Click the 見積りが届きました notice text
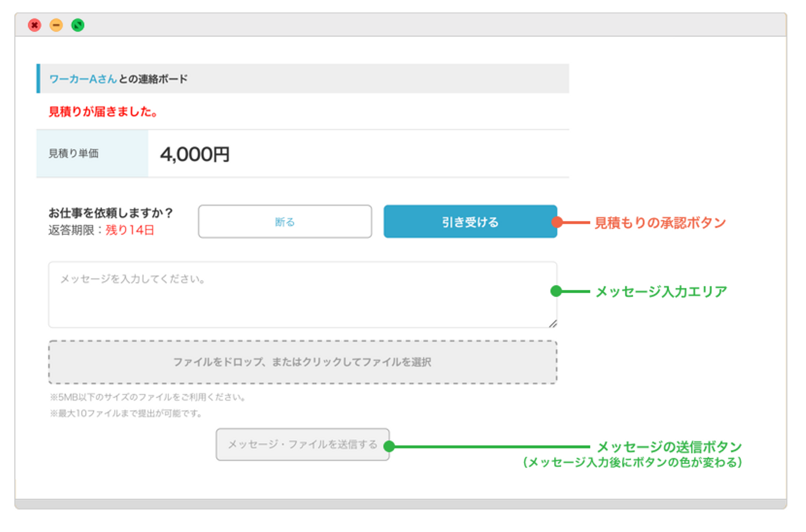Image resolution: width=806 pixels, height=532 pixels. click(x=103, y=112)
